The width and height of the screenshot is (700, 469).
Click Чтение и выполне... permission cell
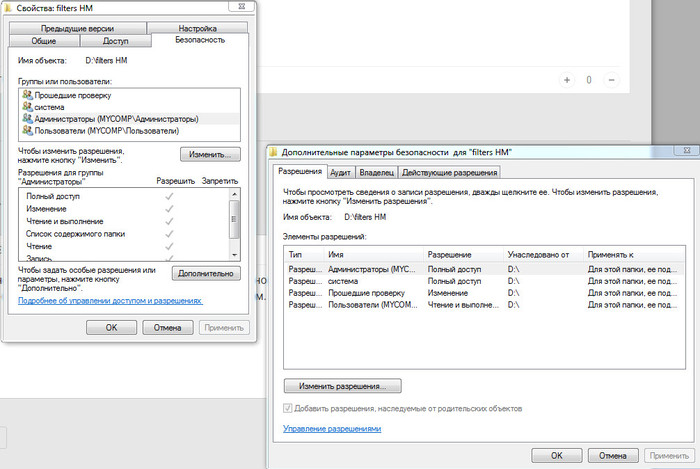click(463, 305)
